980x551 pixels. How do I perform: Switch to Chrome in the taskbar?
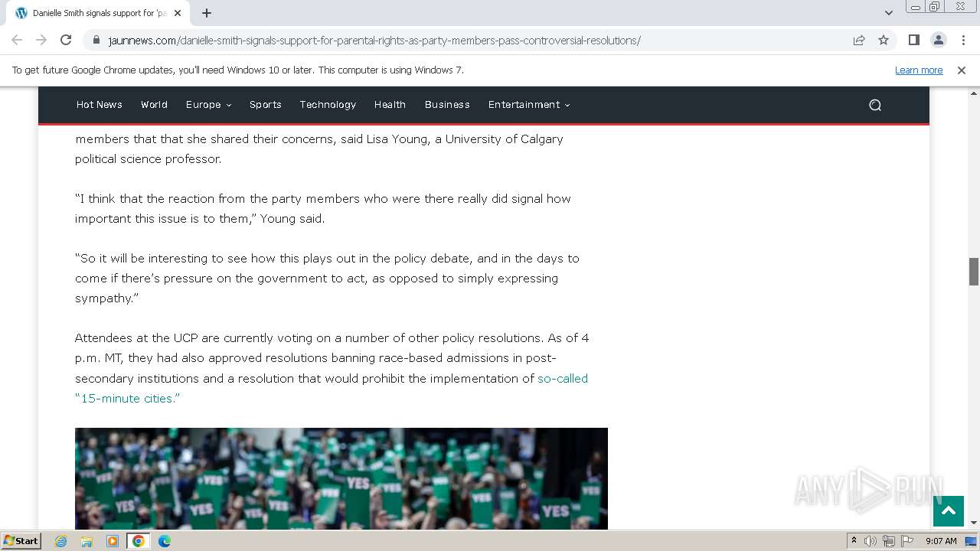pos(139,541)
